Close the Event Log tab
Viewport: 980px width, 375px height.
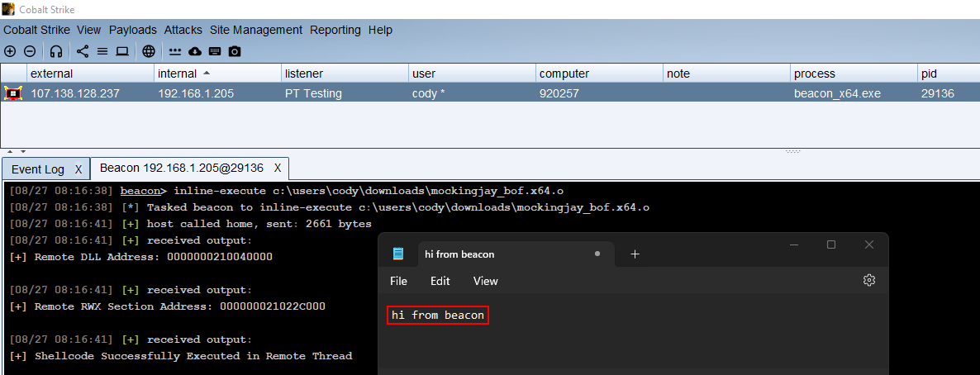click(x=78, y=169)
